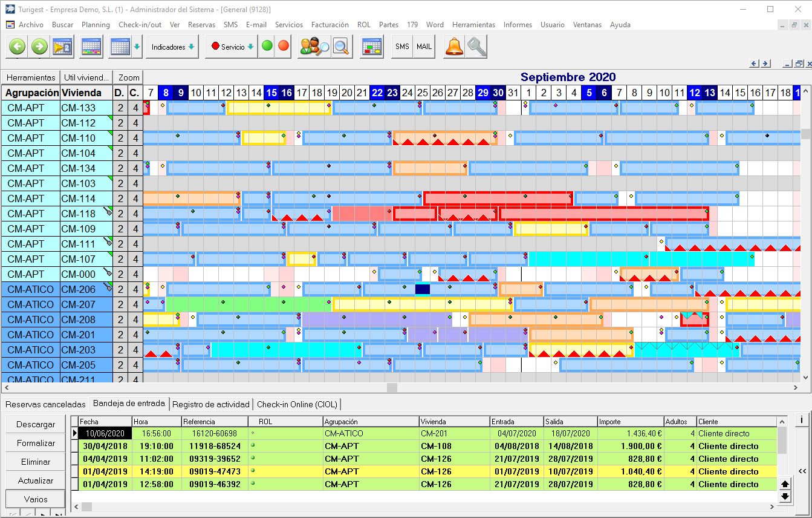Switch to the Registro de actividad tab

[x=211, y=404]
